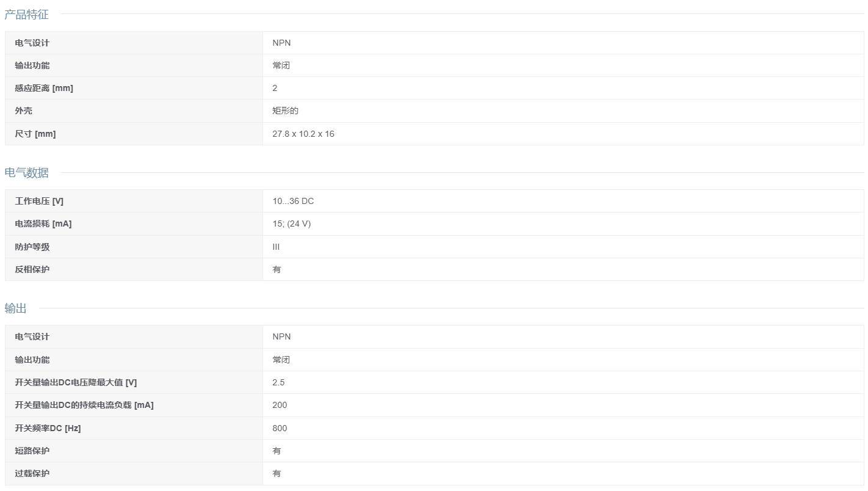Click the 外壳 value 矩形的
868x491 pixels.
(x=285, y=111)
